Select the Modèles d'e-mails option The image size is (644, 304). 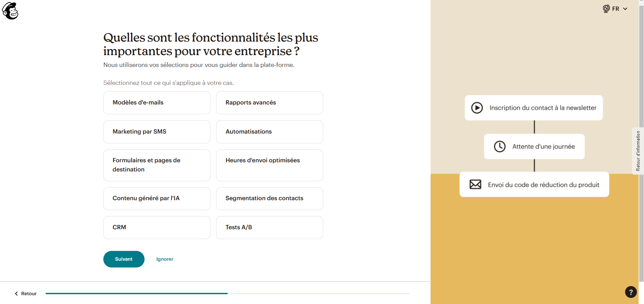point(157,103)
